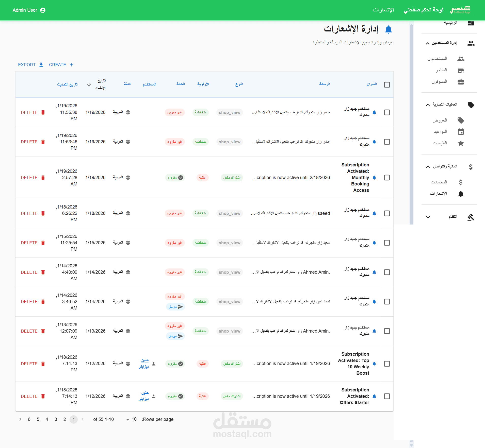Click the offers (العروض) tag icon in sidebar

[x=461, y=120]
